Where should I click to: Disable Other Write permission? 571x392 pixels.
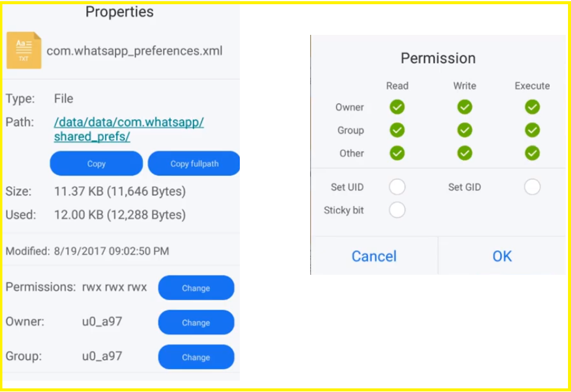coord(465,153)
